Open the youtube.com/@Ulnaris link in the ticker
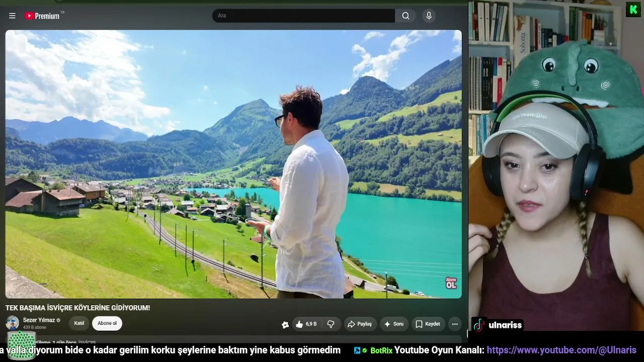 [561, 350]
